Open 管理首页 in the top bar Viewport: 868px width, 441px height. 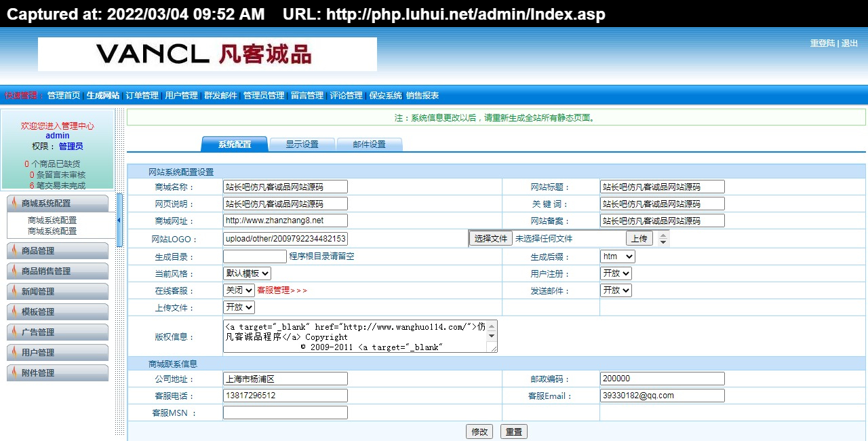[x=64, y=96]
